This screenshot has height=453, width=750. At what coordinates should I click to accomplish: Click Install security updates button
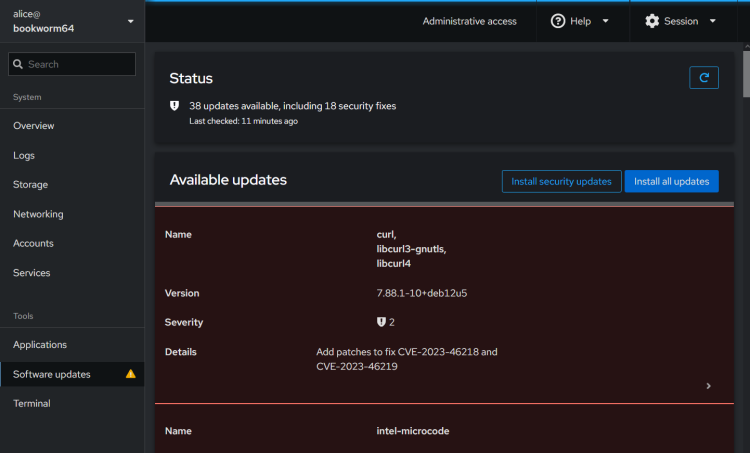(x=562, y=181)
